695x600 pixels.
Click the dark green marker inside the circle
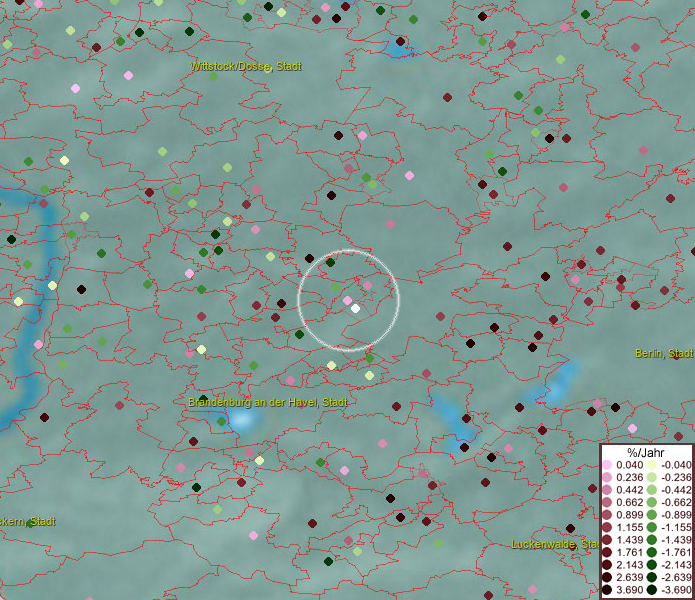pos(330,262)
